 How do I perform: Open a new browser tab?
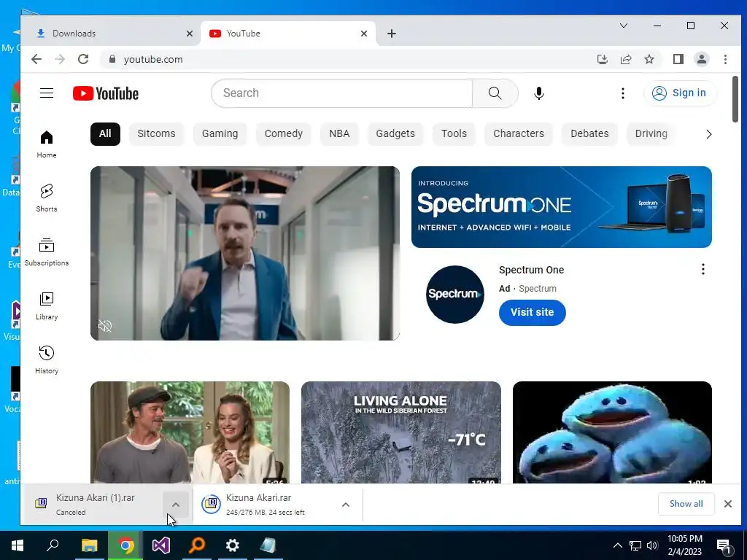point(392,34)
